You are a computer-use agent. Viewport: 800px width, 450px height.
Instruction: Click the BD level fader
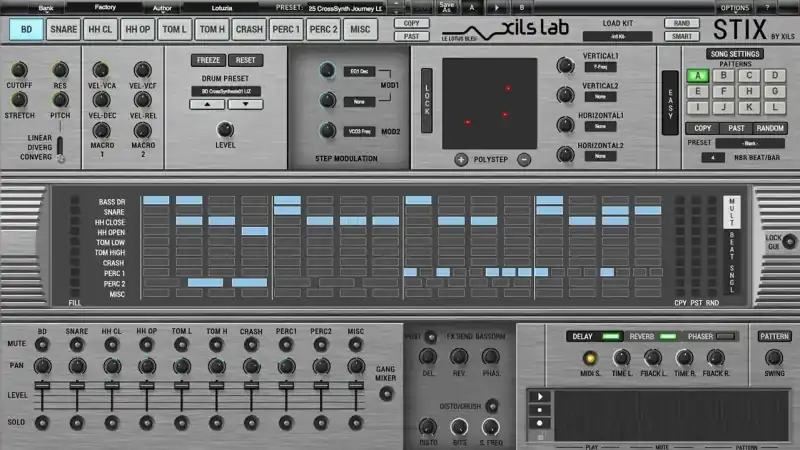tap(42, 386)
